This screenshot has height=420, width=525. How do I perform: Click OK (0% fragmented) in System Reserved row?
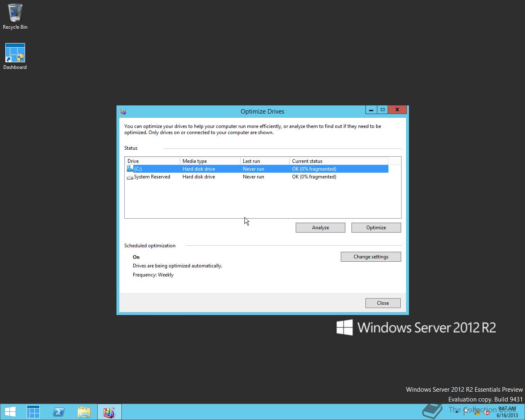pos(314,177)
